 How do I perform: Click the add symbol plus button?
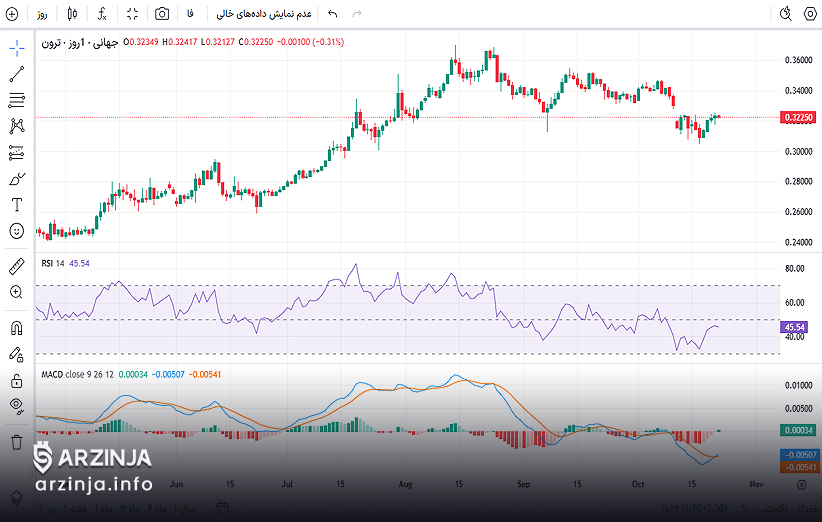pos(12,14)
